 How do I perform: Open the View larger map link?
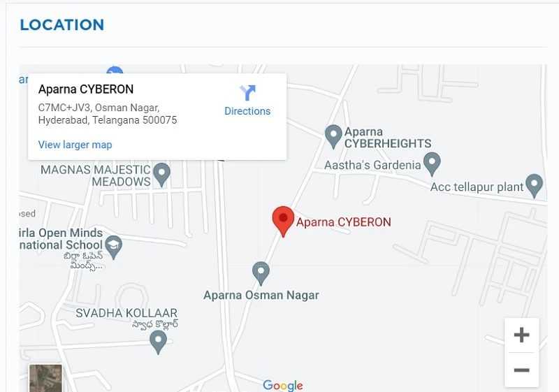pos(75,145)
